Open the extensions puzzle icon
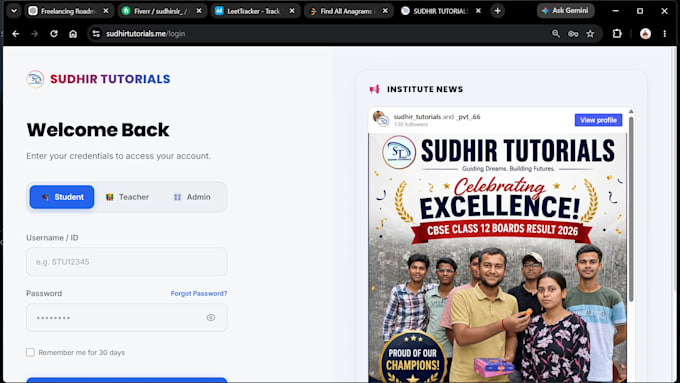 617,33
